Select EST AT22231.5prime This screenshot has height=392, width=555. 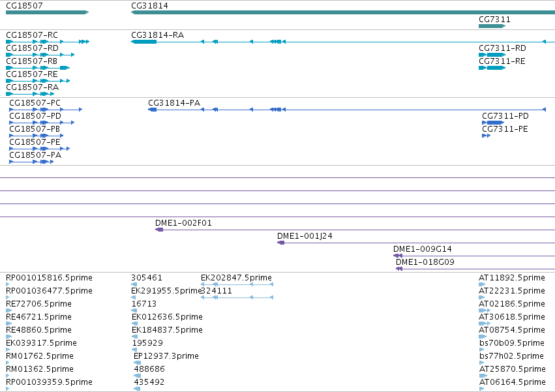click(512, 291)
